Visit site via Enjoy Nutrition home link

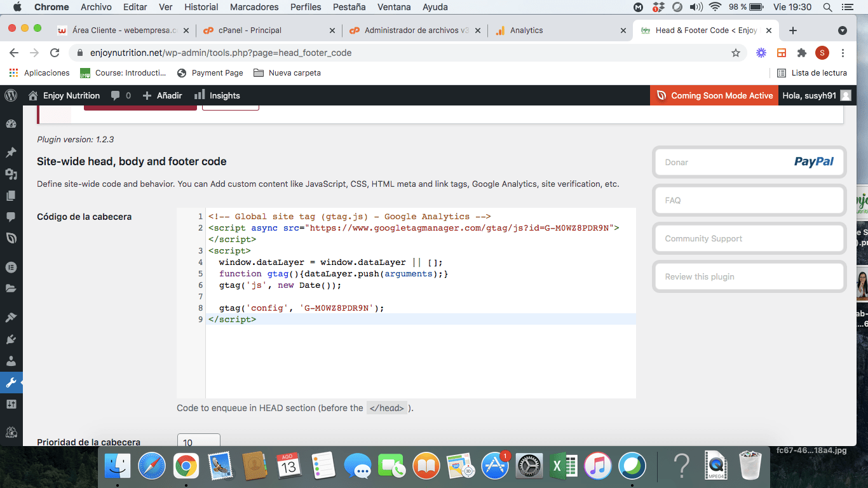pyautogui.click(x=64, y=95)
